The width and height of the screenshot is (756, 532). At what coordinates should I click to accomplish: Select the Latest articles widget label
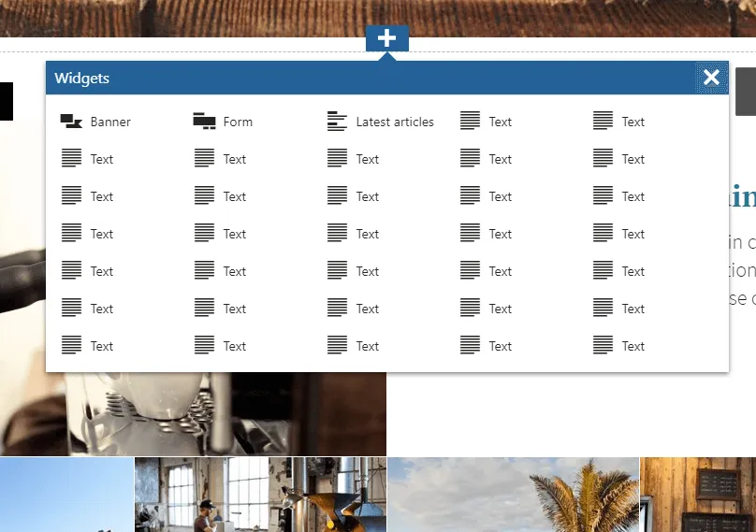(x=395, y=122)
